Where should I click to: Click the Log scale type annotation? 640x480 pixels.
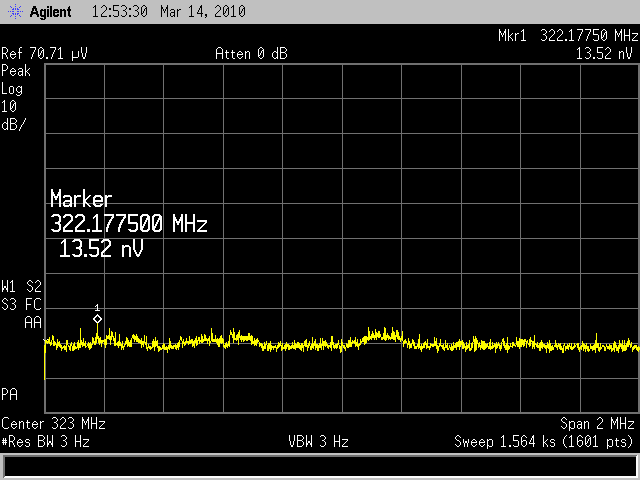(x=13, y=88)
